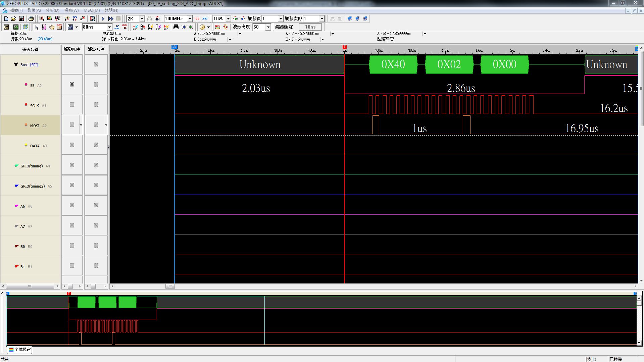Print the waveform using the printer icon
This screenshot has height=362, width=644.
pos(31,19)
